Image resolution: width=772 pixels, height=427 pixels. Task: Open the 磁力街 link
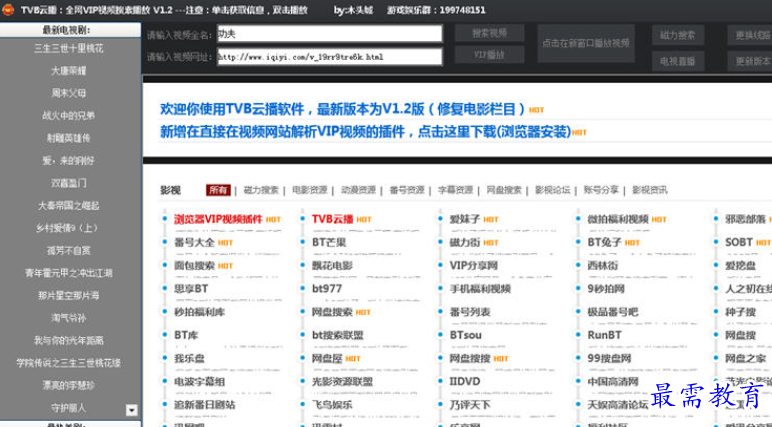click(x=465, y=242)
